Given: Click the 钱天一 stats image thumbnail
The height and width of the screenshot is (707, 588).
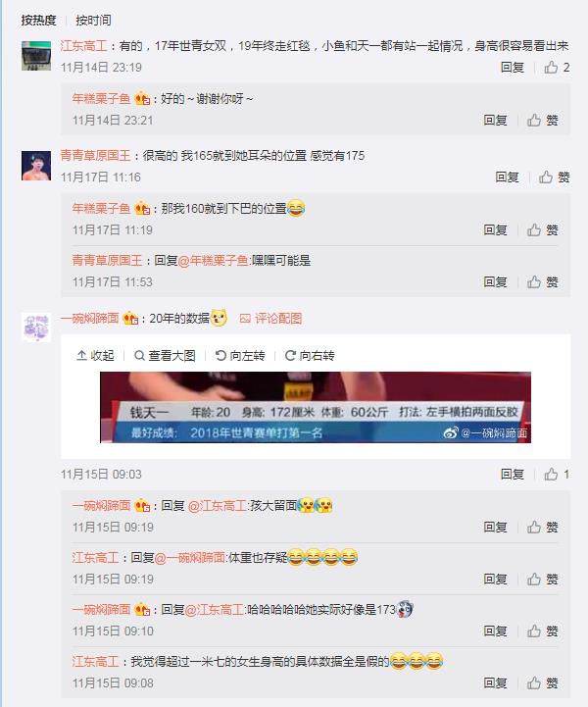Looking at the screenshot, I should pos(316,407).
